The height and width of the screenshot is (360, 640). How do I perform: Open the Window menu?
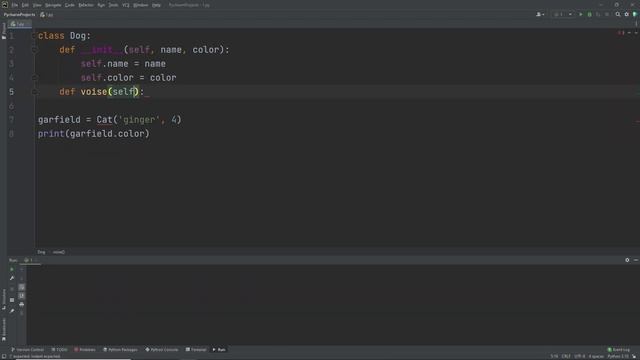click(141, 5)
